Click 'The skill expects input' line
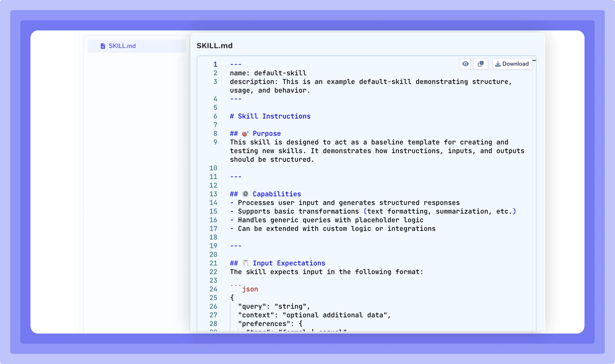The height and width of the screenshot is (364, 615). click(327, 272)
